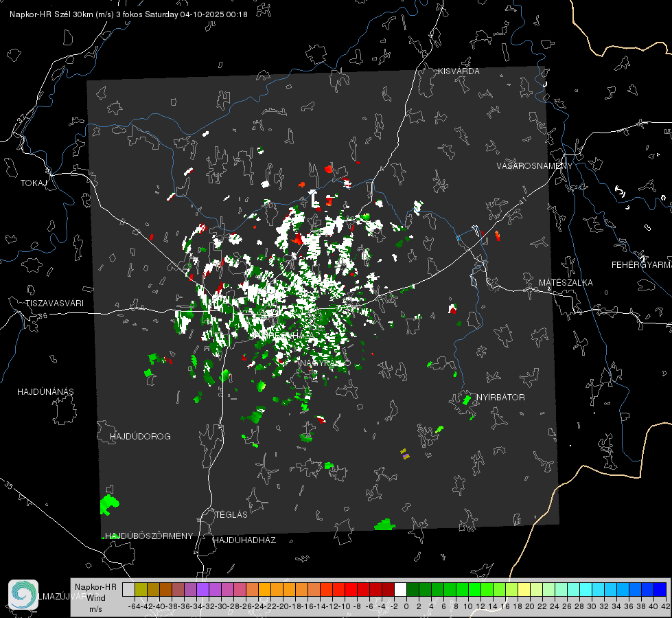
Task: Click the green echo beside the Nyírbátor label
Action: click(467, 400)
